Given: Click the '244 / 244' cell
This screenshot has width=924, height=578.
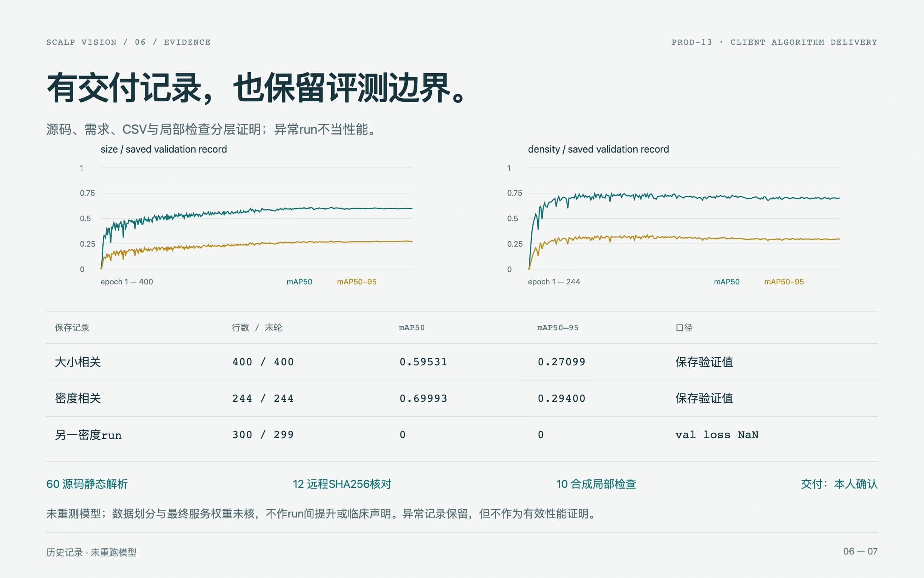Looking at the screenshot, I should [263, 398].
